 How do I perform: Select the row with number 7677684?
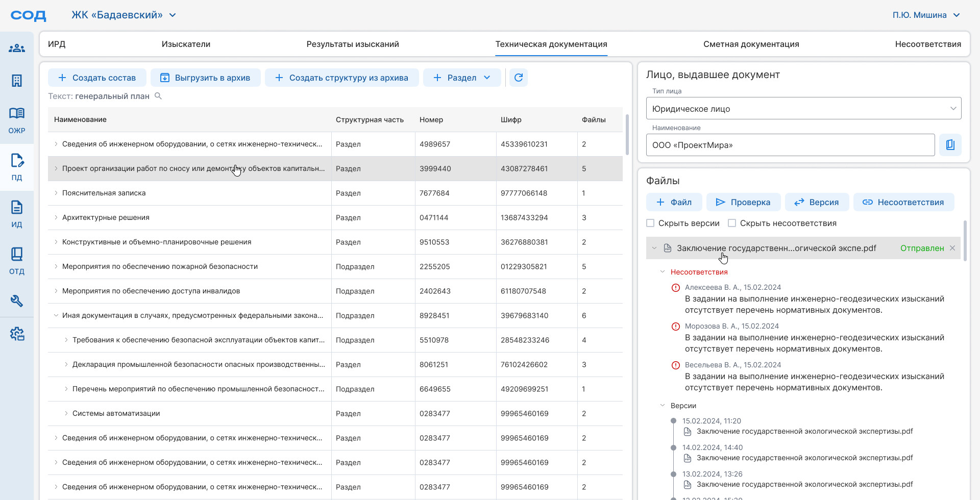(x=335, y=193)
